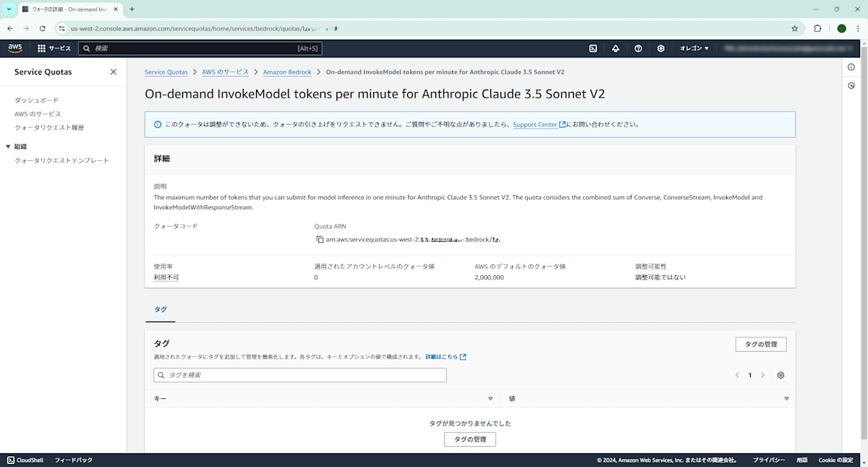Open the Support Center link
The height and width of the screenshot is (467, 868).
point(539,125)
